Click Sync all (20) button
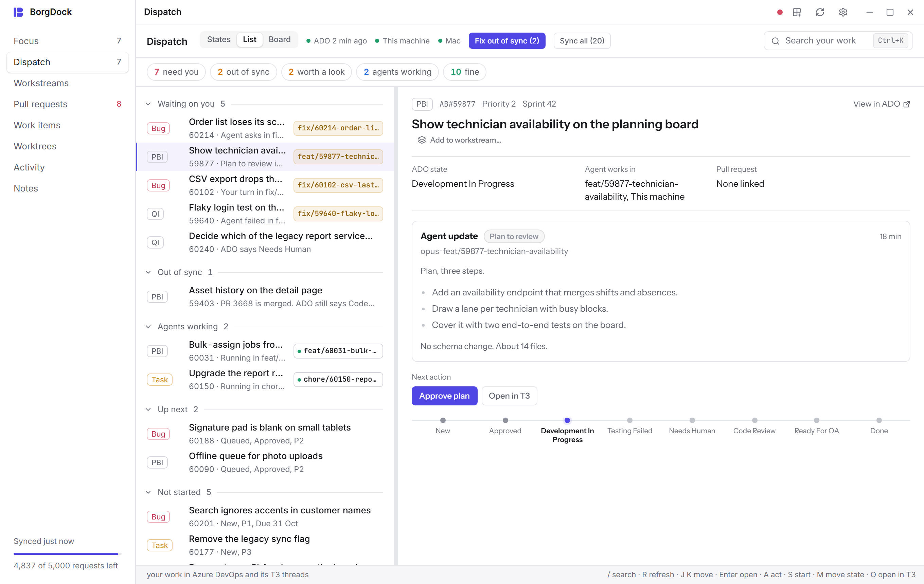The image size is (924, 584). pos(582,41)
